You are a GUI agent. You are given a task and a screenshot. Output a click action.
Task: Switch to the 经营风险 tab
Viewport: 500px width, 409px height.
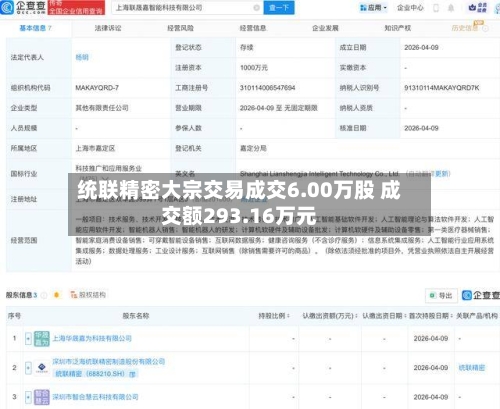point(180,28)
